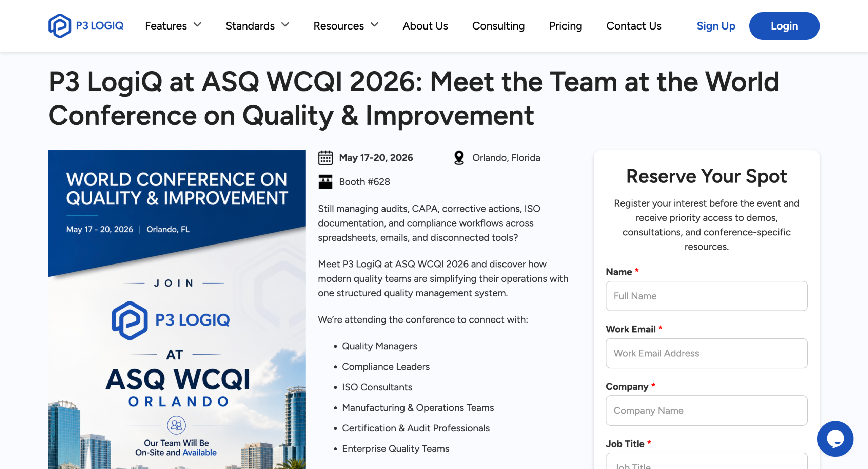
Task: Click the 'Orlando, Florida' location text
Action: pos(506,158)
